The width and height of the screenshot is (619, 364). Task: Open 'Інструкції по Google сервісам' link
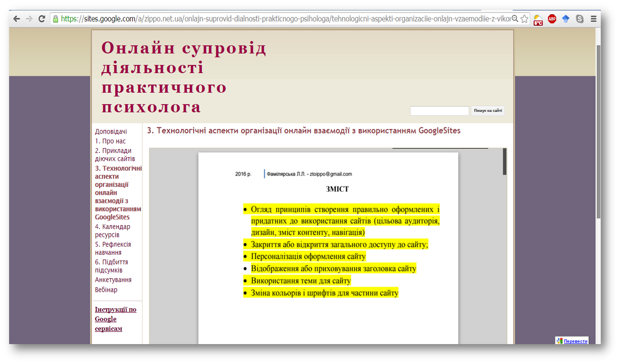click(116, 319)
